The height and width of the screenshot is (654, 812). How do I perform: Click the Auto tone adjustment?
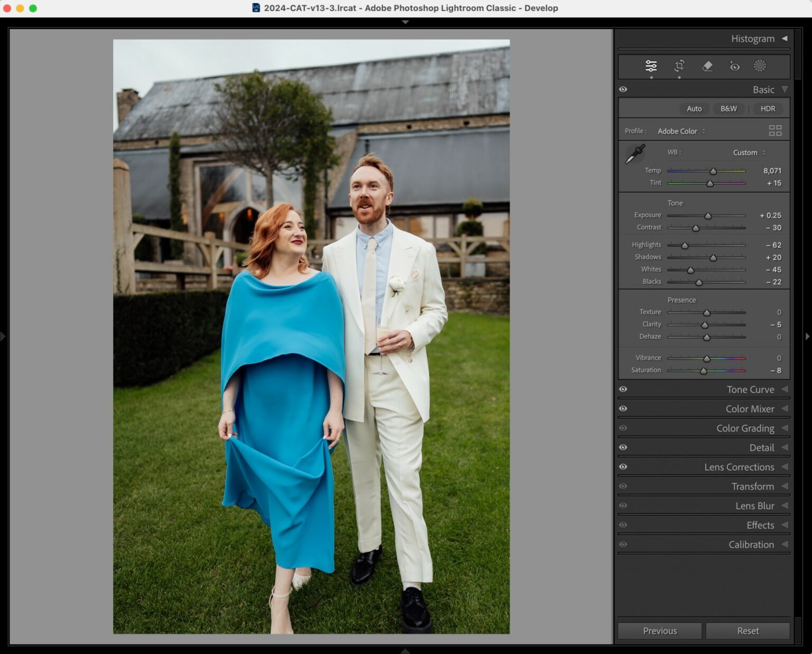tap(694, 108)
